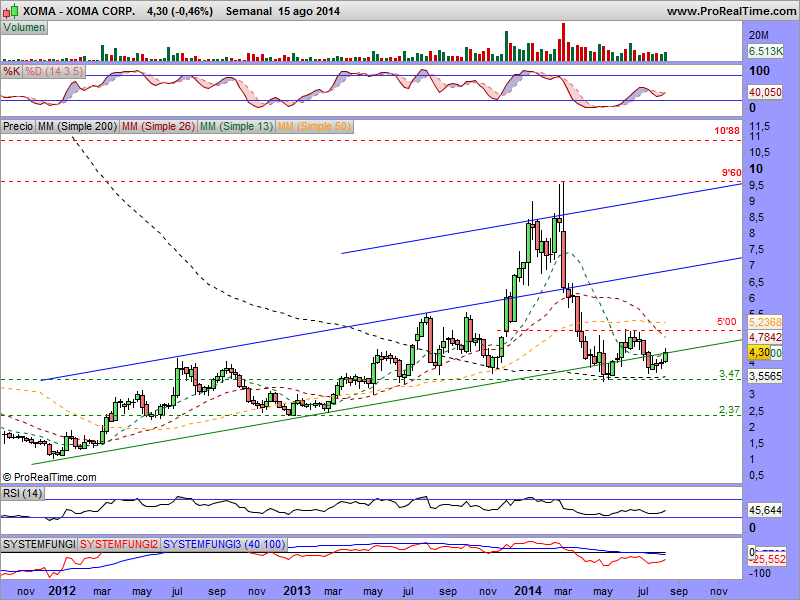Click the Semanal timeframe text
This screenshot has width=800, height=600.
point(248,11)
